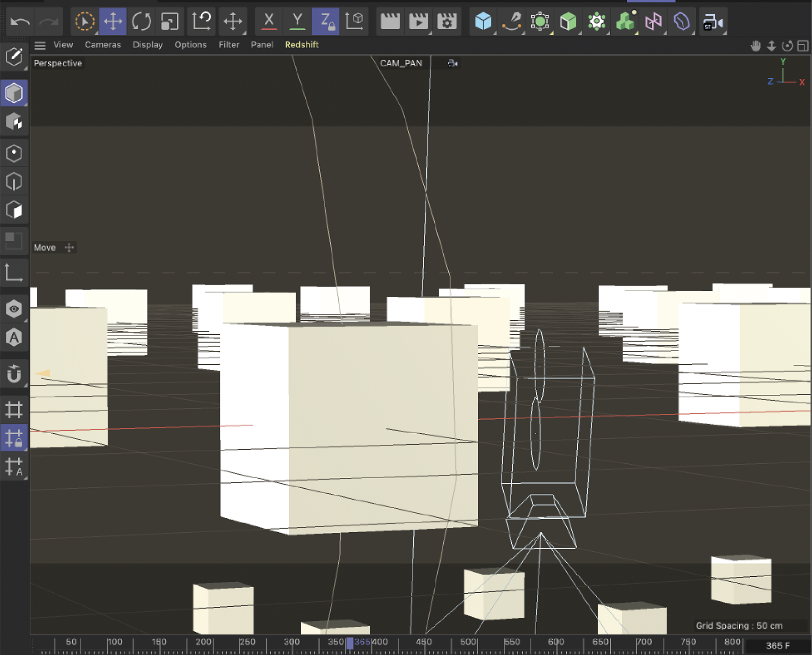Toggle the Y axis lock

pos(297,21)
